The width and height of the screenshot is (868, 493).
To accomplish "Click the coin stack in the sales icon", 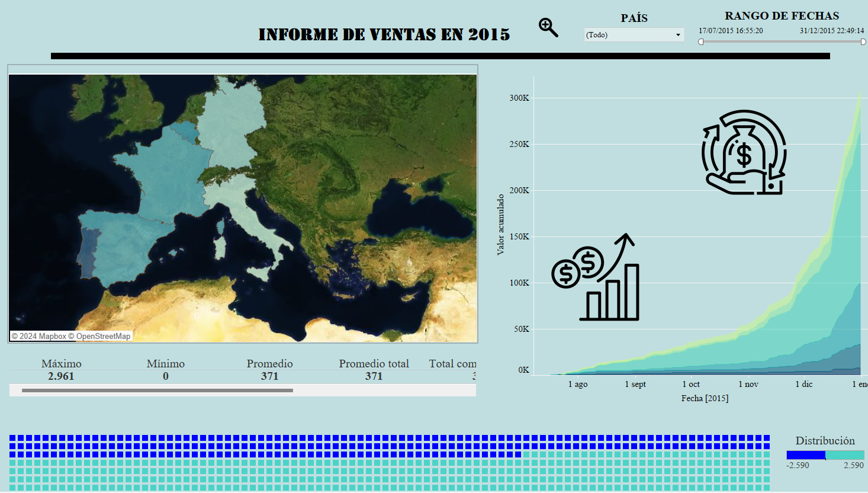I will pyautogui.click(x=570, y=273).
